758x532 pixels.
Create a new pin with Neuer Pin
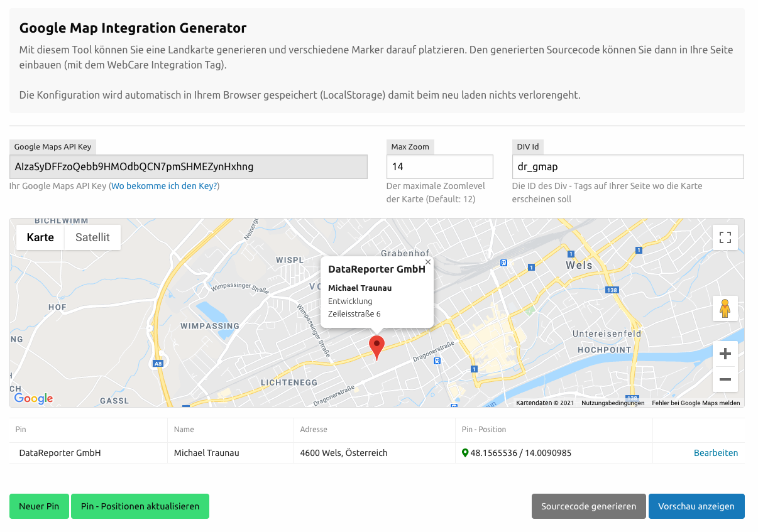pos(39,506)
